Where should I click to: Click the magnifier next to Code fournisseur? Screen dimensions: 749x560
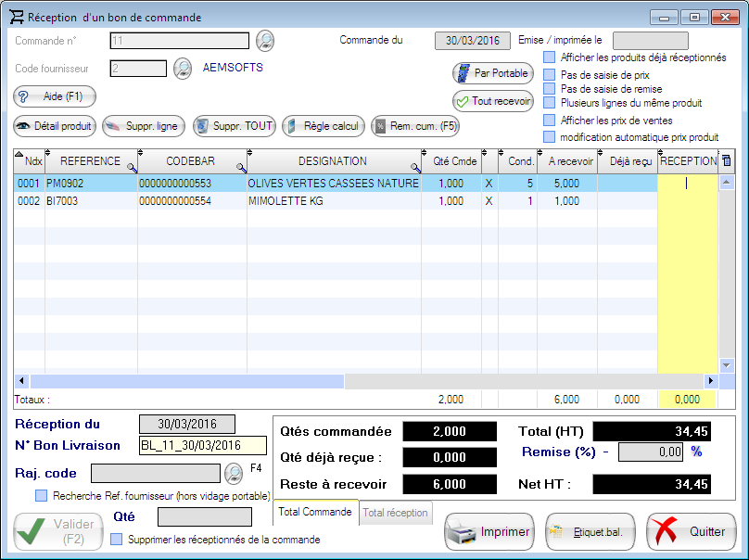tap(183, 68)
